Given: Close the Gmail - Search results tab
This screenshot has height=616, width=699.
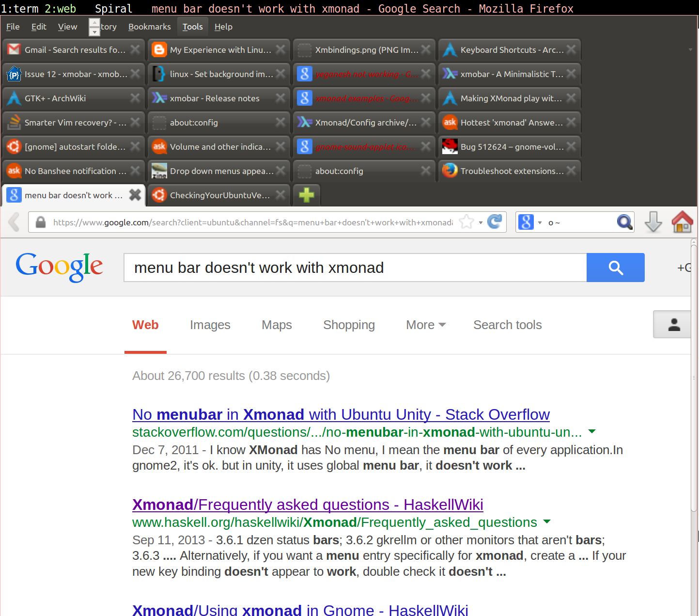Looking at the screenshot, I should click(135, 49).
